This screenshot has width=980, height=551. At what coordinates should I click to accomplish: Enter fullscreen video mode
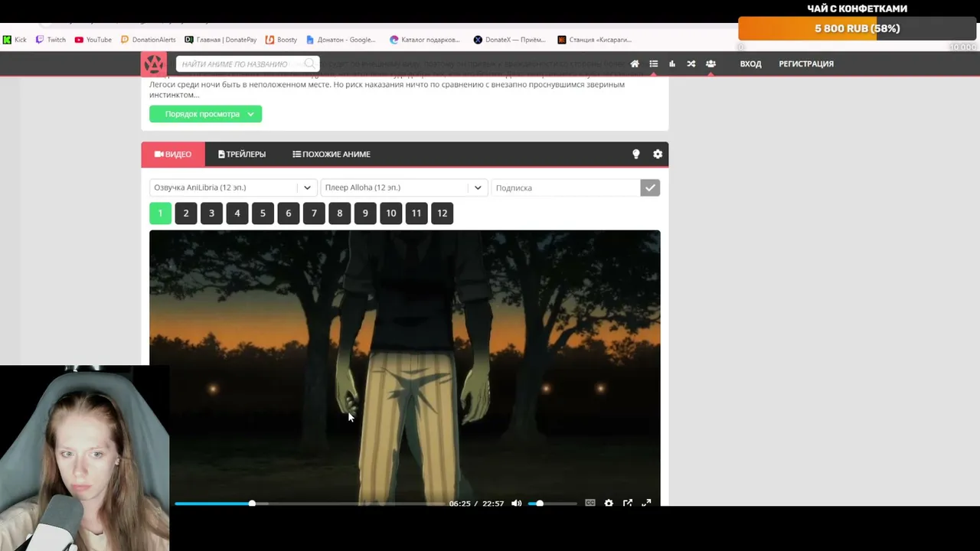point(646,504)
